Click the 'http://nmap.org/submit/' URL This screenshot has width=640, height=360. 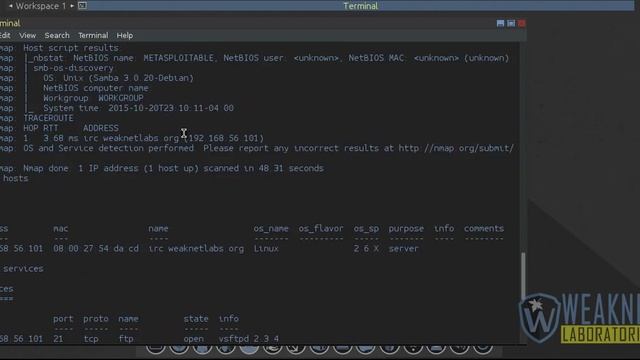pyautogui.click(x=456, y=148)
